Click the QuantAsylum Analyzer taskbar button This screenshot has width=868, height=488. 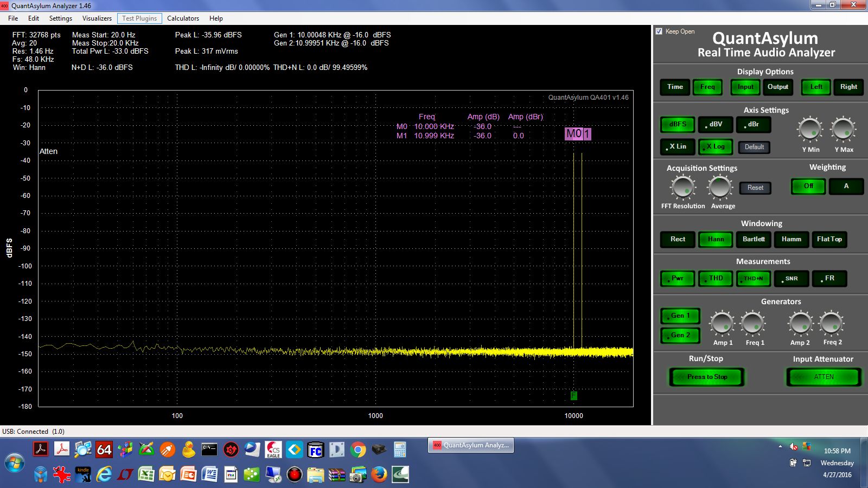[471, 445]
